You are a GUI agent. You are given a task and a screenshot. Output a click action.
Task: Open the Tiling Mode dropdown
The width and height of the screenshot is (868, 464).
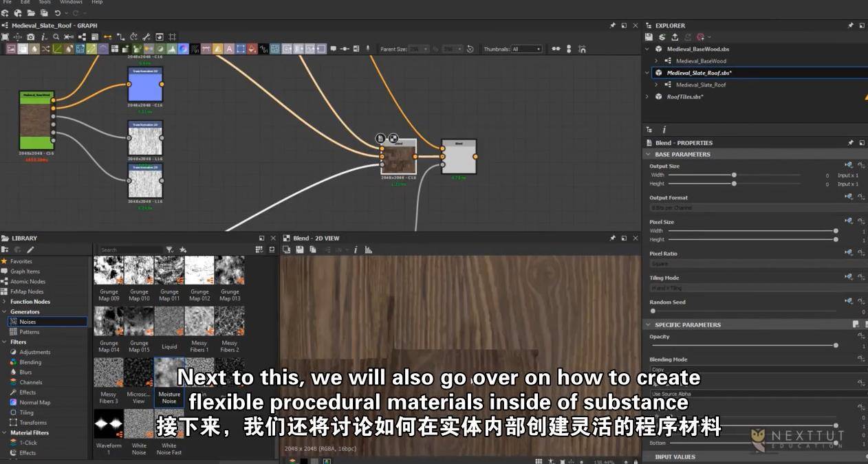coord(757,287)
